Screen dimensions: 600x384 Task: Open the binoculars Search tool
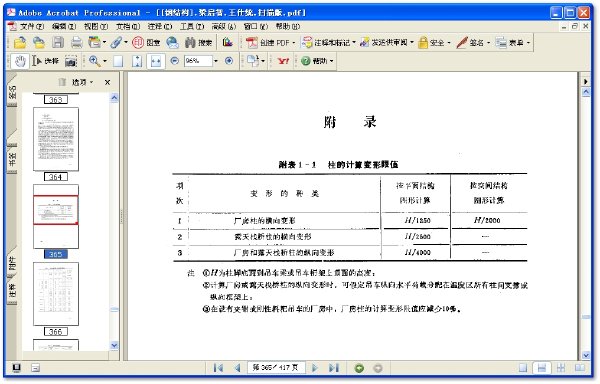198,42
